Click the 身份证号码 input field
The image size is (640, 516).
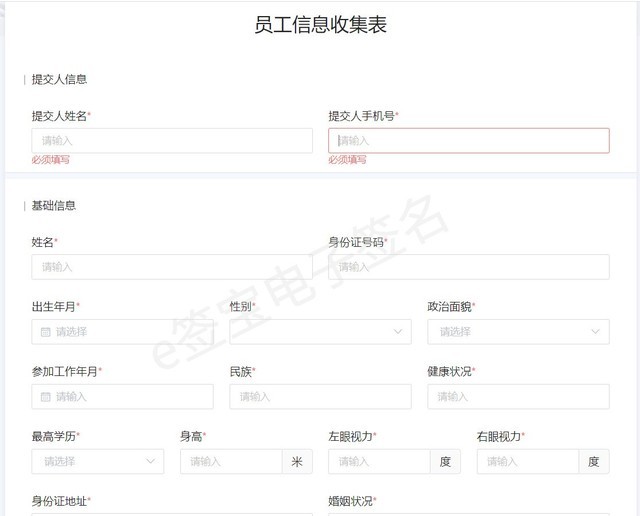(x=468, y=267)
